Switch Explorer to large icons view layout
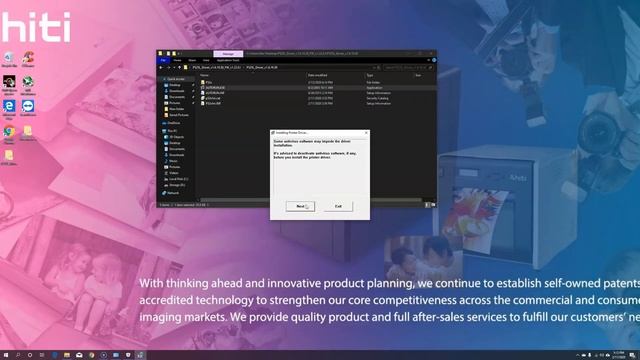Screen dimensions: 640x360 (433, 205)
